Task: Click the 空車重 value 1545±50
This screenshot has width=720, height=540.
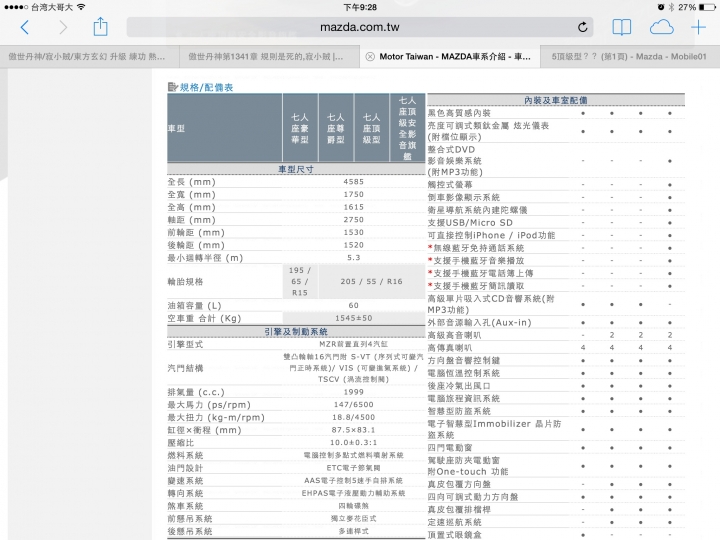Action: click(x=354, y=318)
